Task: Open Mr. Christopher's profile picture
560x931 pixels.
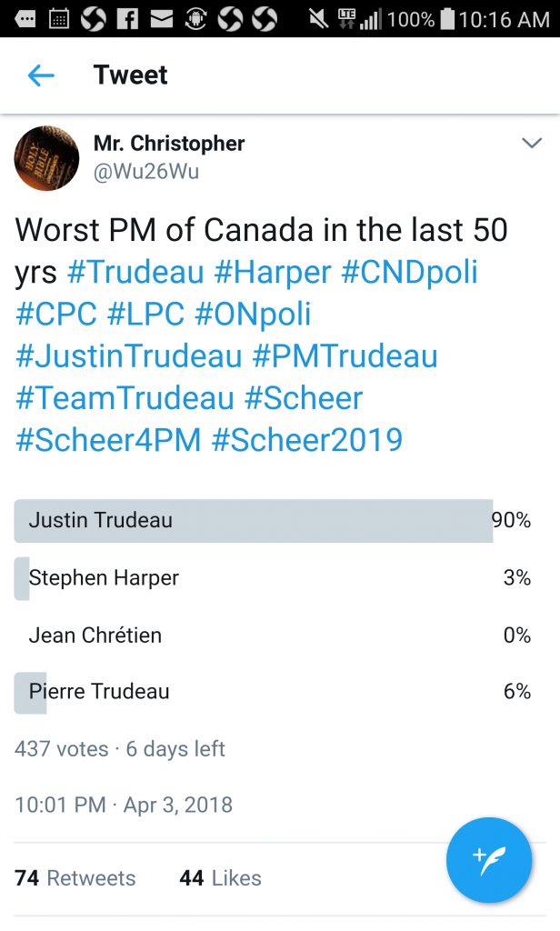Action: pyautogui.click(x=46, y=158)
